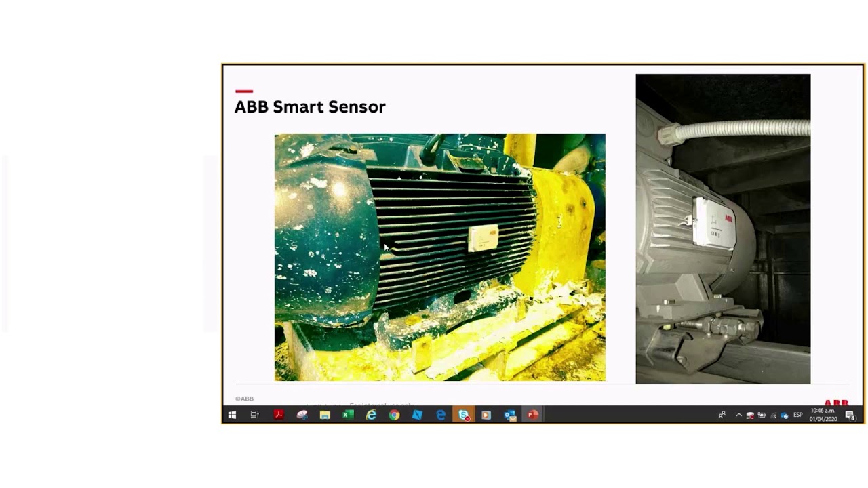Open the media player icon in taskbar
Image resolution: width=868 pixels, height=488 pixels.
[486, 415]
